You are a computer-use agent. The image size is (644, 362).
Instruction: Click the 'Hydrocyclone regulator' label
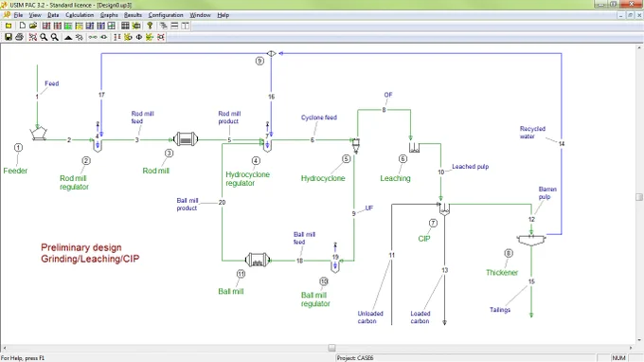tap(248, 179)
